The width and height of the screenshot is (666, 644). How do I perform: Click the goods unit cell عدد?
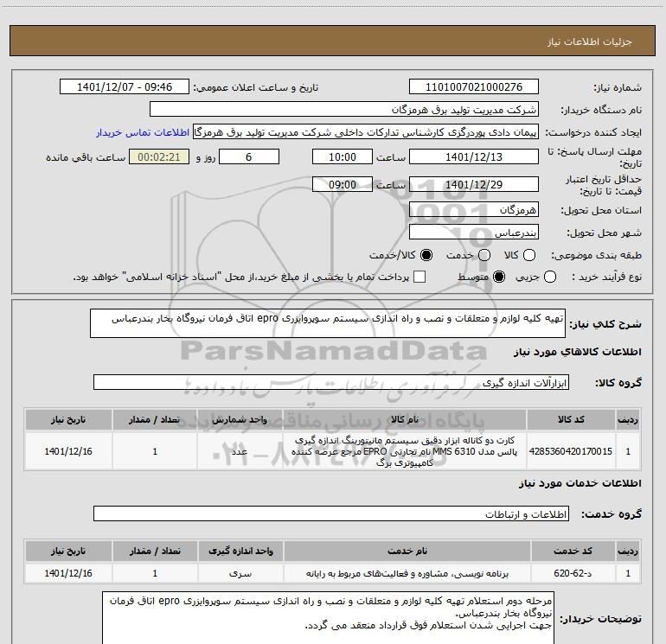[240, 451]
